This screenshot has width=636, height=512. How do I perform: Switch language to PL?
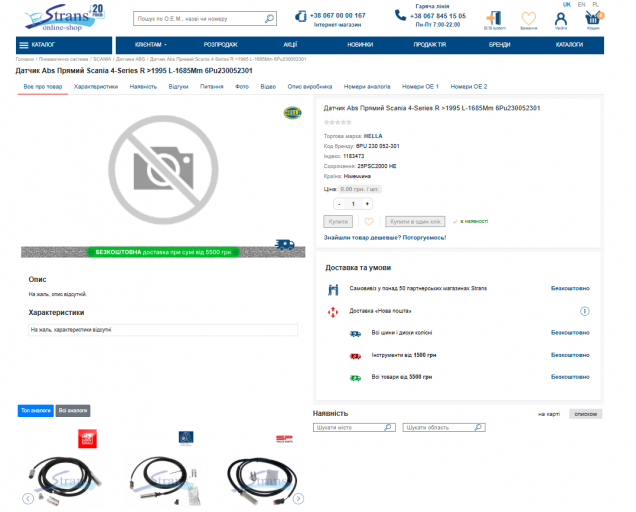coord(595,4)
